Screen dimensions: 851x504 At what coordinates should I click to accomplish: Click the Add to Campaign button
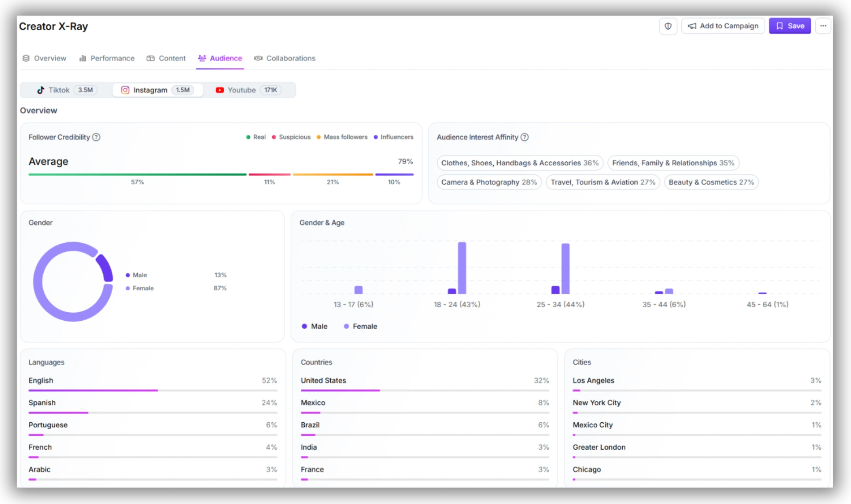tap(723, 26)
